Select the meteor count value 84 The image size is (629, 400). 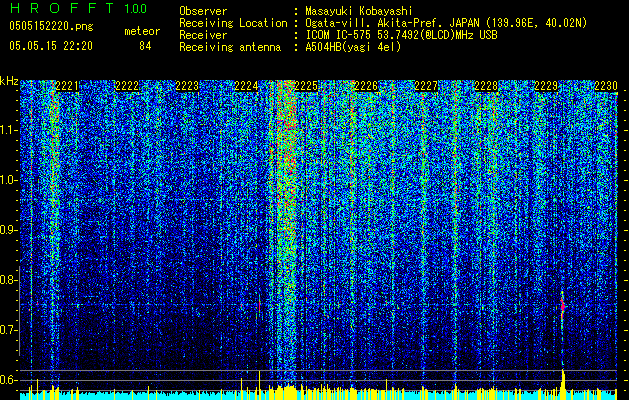145,46
